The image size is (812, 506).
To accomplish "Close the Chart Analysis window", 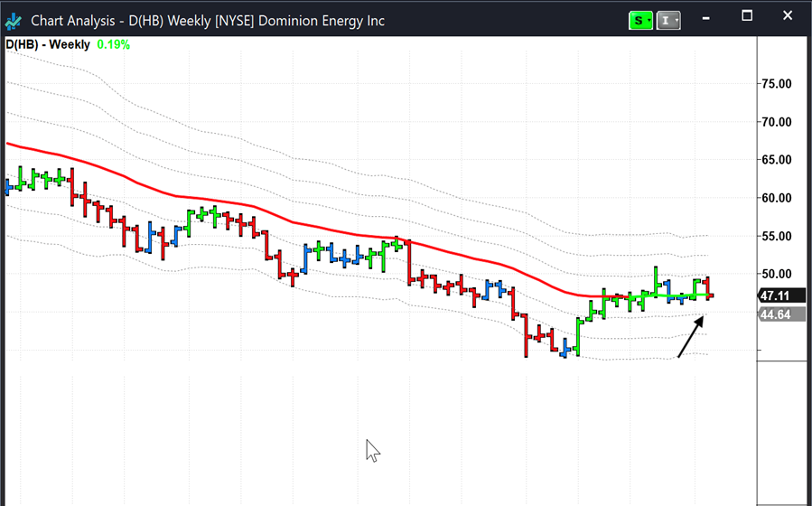I will click(x=787, y=16).
